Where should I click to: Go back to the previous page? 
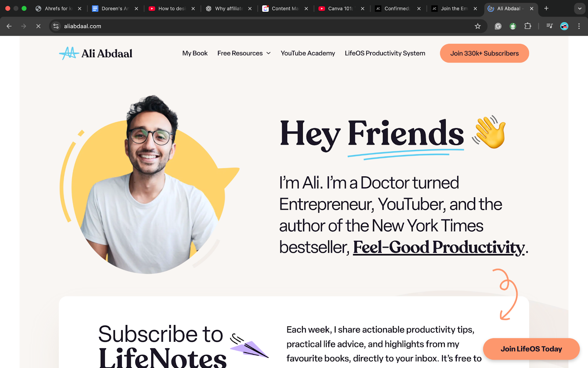9,26
